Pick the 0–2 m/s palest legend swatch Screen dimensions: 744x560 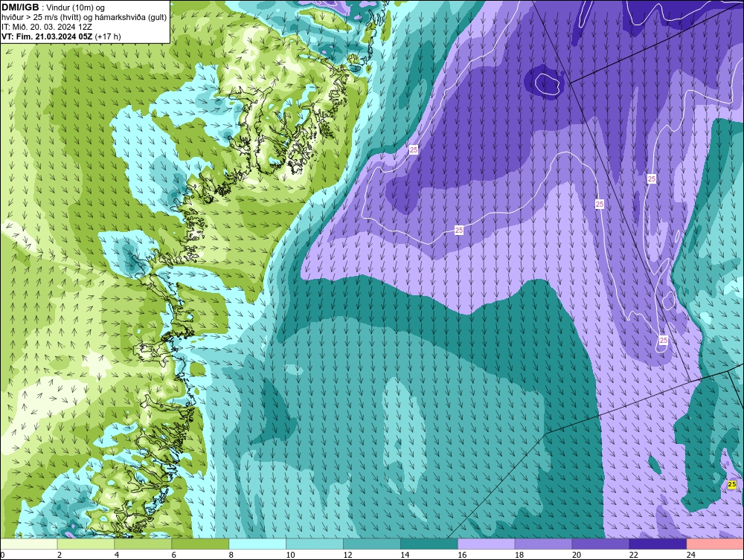click(29, 544)
